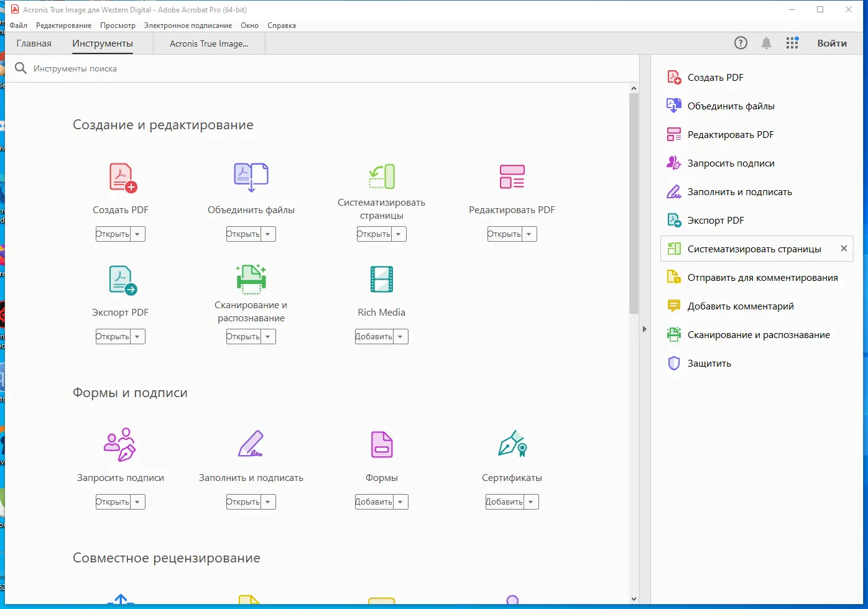Open the Просмотр menu

point(118,25)
